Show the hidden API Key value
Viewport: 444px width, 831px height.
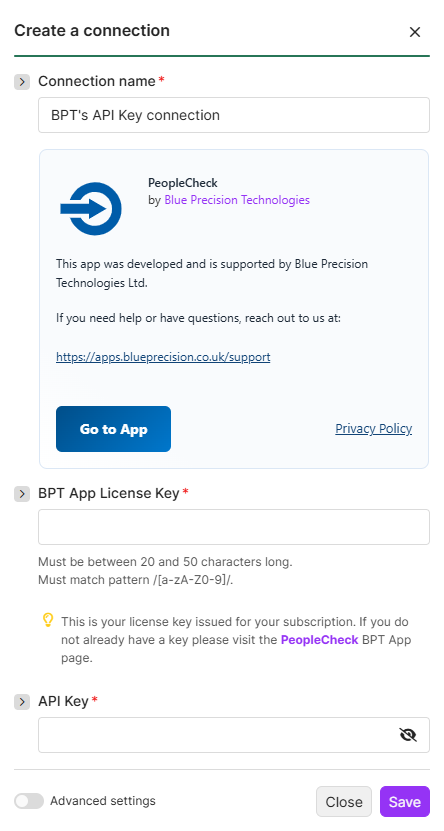407,735
